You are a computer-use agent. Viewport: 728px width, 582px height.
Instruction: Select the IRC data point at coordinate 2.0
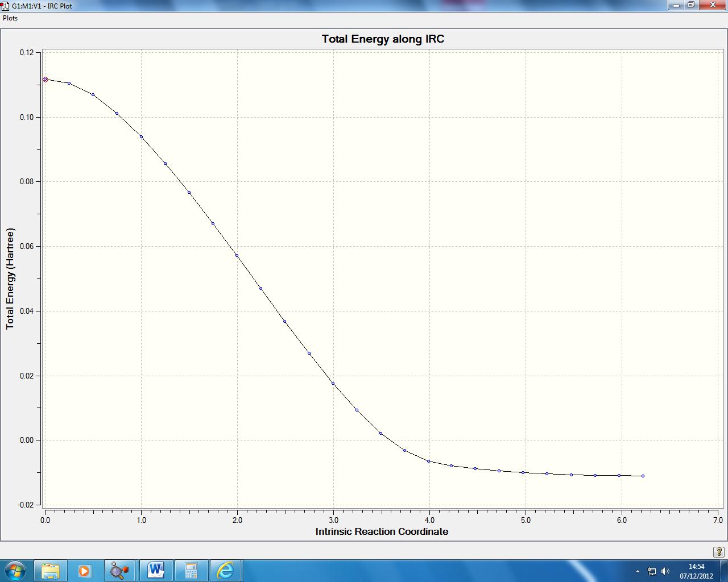(237, 256)
